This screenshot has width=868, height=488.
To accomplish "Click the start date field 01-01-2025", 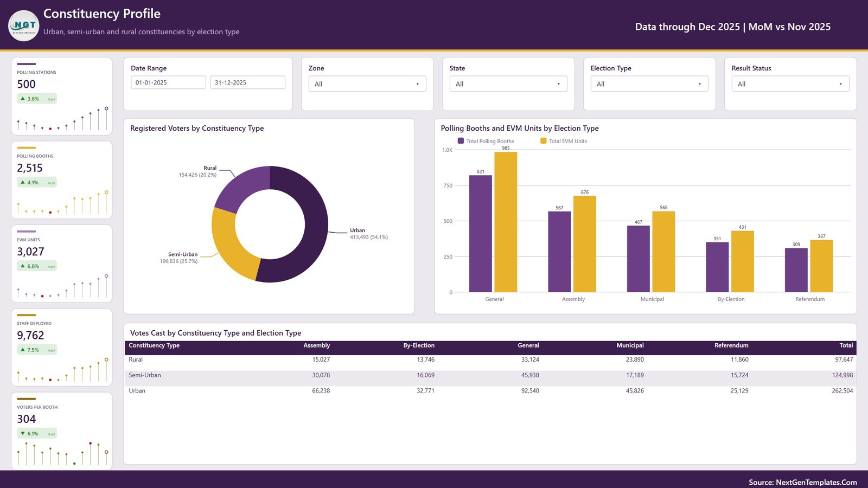I will (168, 82).
